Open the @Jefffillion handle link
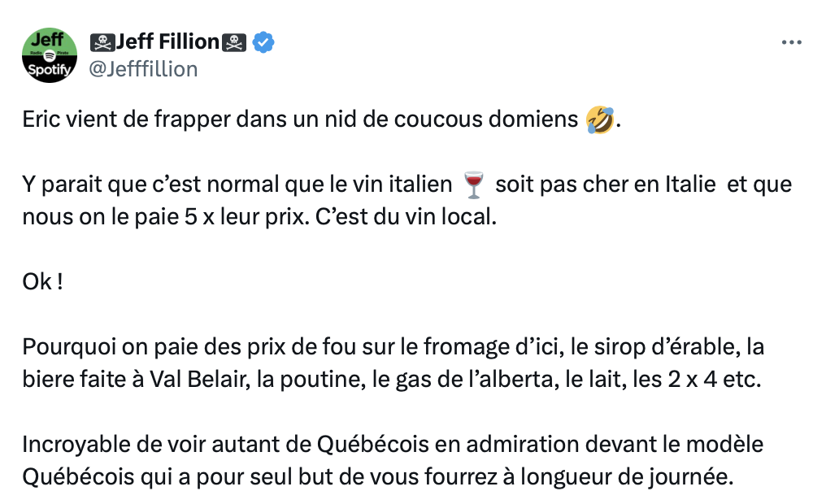This screenshot has width=826, height=504. (x=142, y=69)
